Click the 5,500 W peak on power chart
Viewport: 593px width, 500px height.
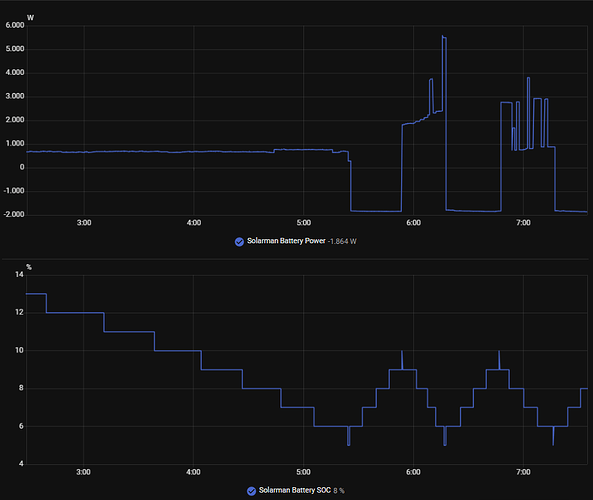(444, 37)
